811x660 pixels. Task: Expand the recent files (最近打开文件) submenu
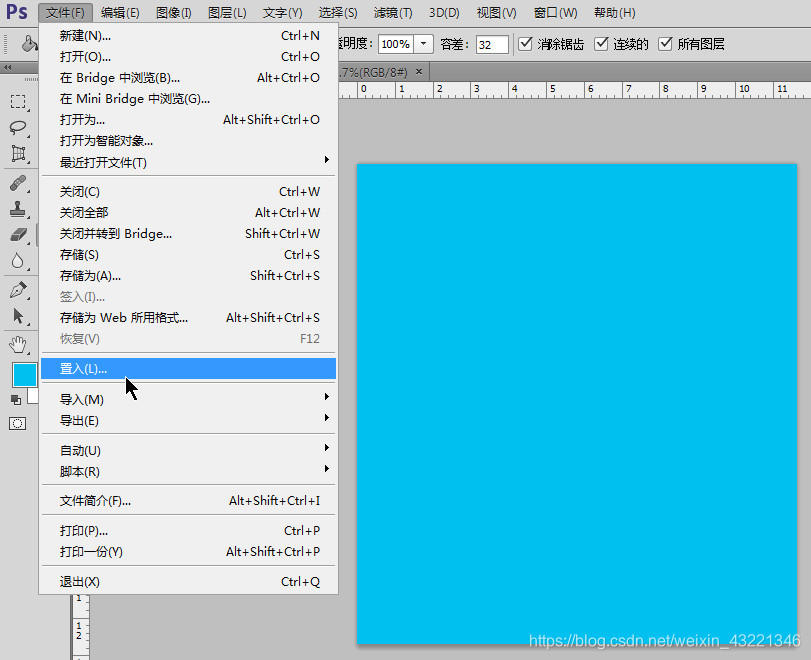(188, 162)
